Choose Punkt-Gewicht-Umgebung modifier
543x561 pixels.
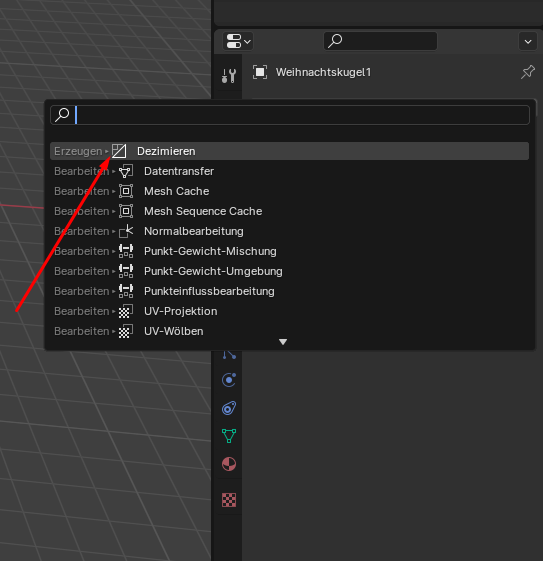pyautogui.click(x=289, y=271)
